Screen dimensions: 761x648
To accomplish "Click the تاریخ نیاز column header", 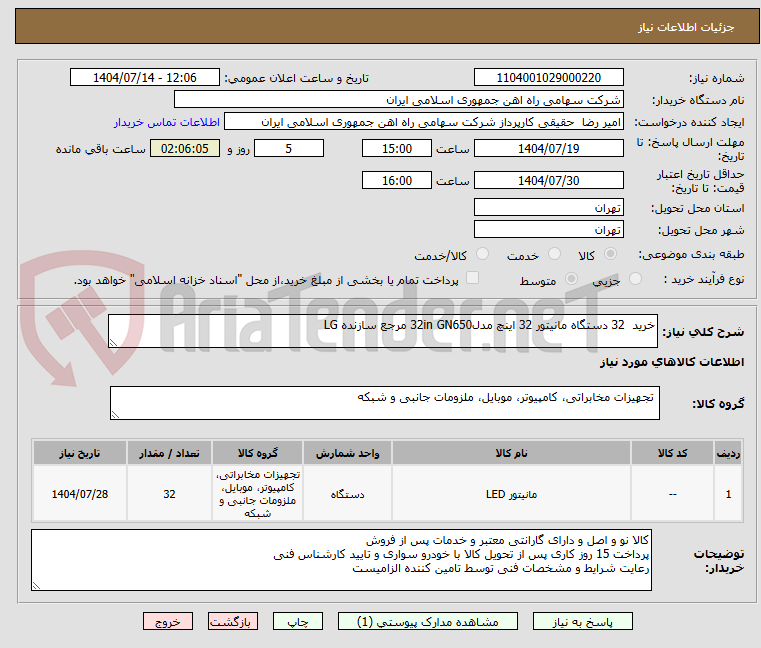I will point(80,453).
